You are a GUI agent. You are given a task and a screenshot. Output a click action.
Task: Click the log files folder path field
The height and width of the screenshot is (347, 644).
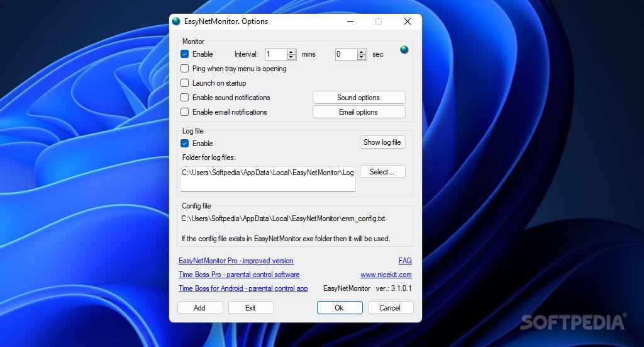pos(268,179)
